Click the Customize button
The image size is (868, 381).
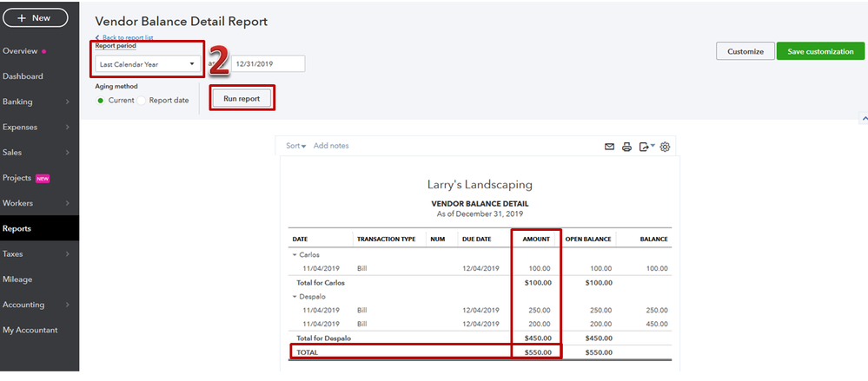[745, 51]
